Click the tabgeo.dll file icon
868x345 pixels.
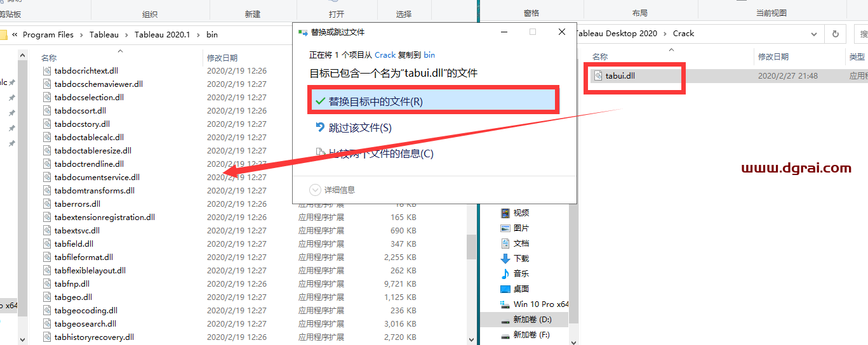pos(47,297)
